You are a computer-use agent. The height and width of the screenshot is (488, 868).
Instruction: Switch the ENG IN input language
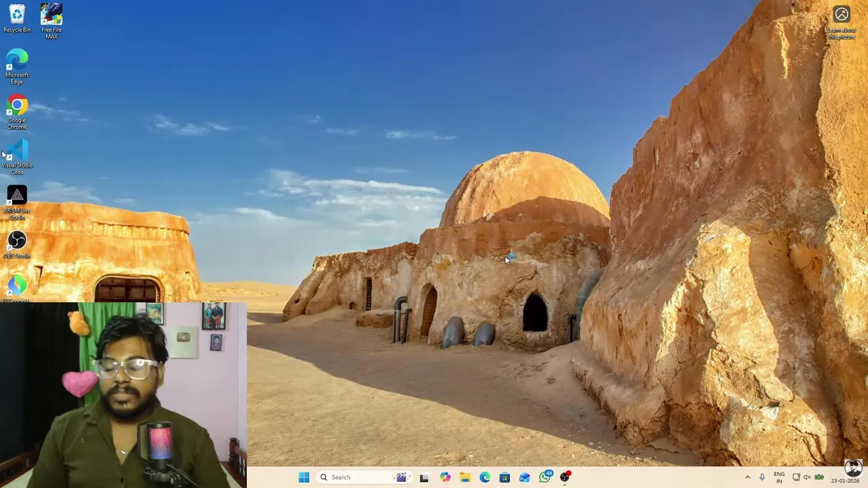[x=779, y=477]
